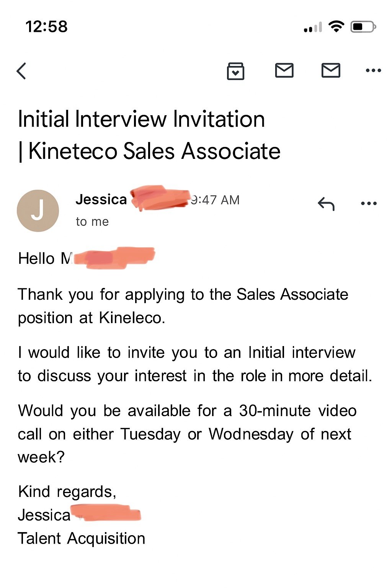This screenshot has width=392, height=588.
Task: Open the top toolbar more options menu
Action: 373,70
